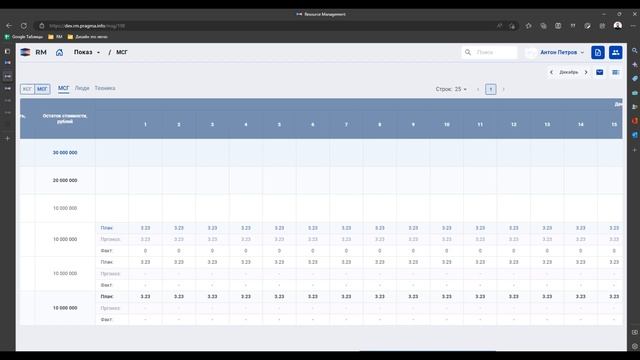View site information lock icon

[x=42, y=26]
